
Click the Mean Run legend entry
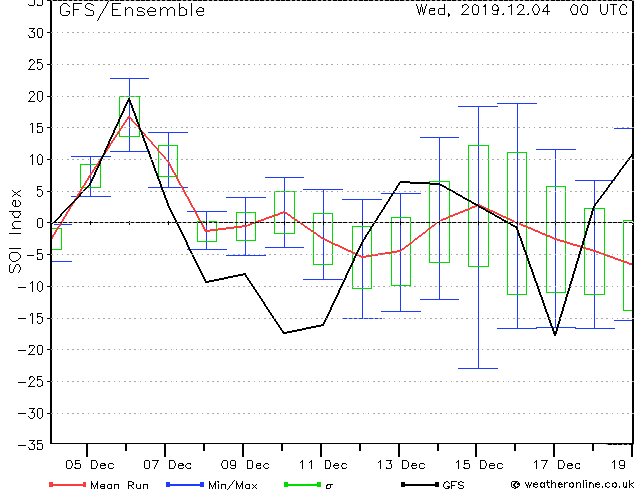[99, 485]
